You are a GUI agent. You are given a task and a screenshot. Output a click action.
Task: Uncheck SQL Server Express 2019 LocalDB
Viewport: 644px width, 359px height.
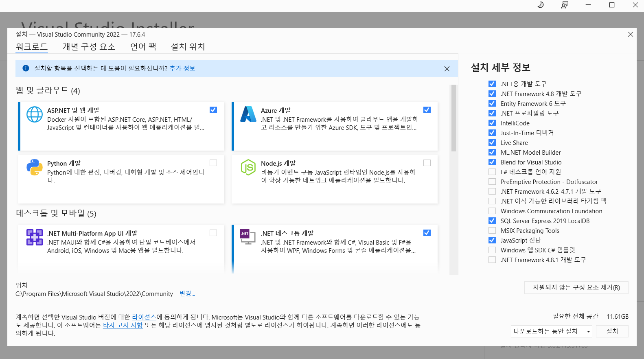click(492, 221)
